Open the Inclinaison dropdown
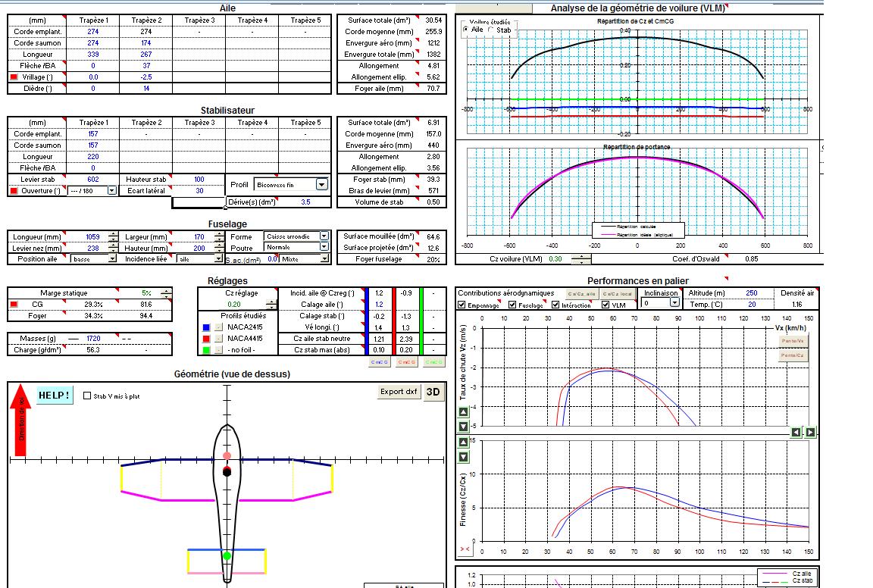This screenshot has height=588, width=873. point(674,302)
